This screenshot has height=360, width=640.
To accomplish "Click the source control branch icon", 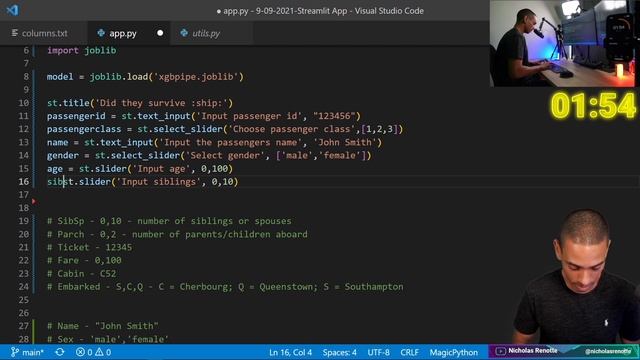I will (x=15, y=352).
